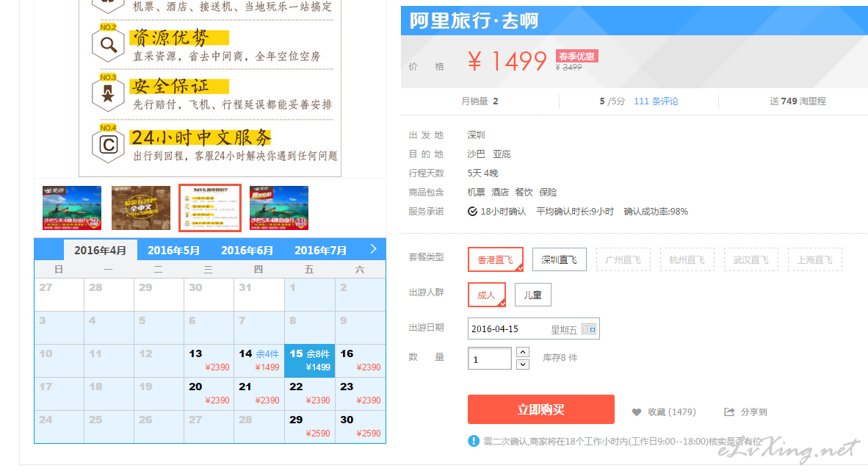
Task: Click the 春季优惠 promotion tag
Action: click(576, 56)
